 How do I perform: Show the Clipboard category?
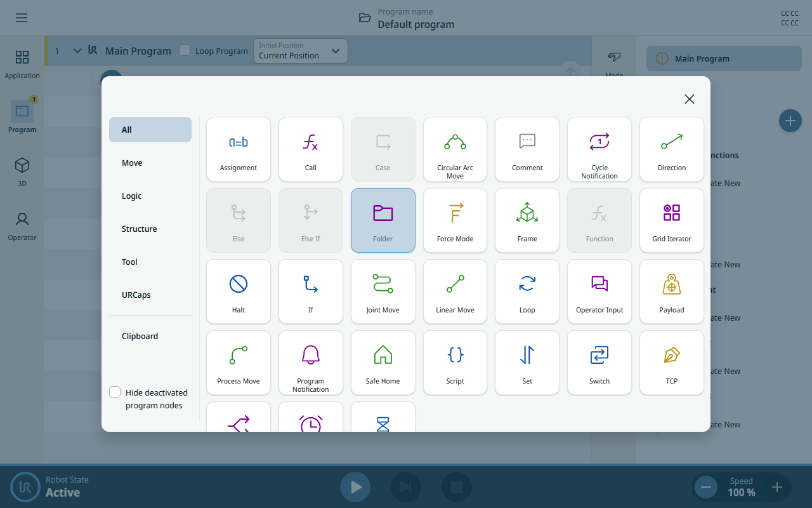click(x=150, y=336)
